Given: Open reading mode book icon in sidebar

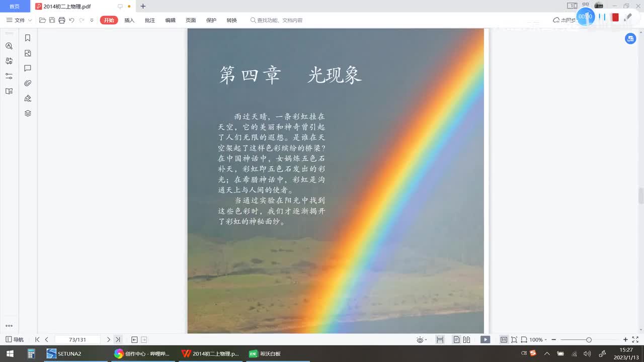Looking at the screenshot, I should (9, 91).
